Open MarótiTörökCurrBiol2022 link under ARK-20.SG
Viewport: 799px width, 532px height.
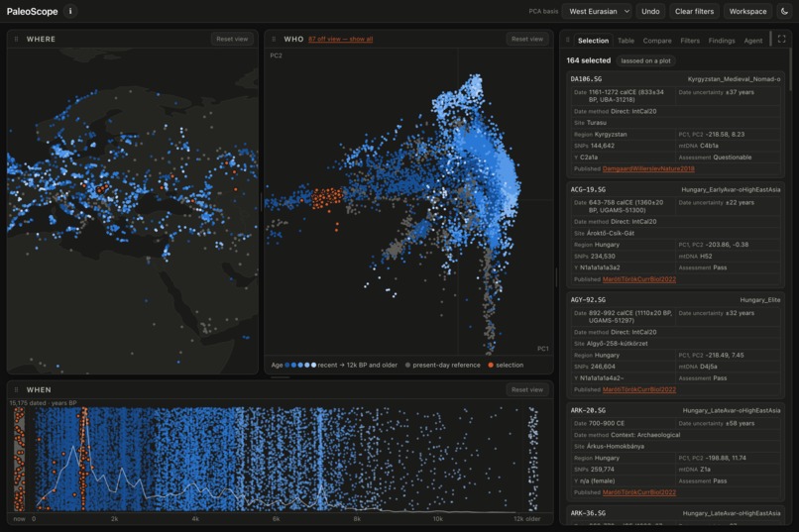[639, 492]
